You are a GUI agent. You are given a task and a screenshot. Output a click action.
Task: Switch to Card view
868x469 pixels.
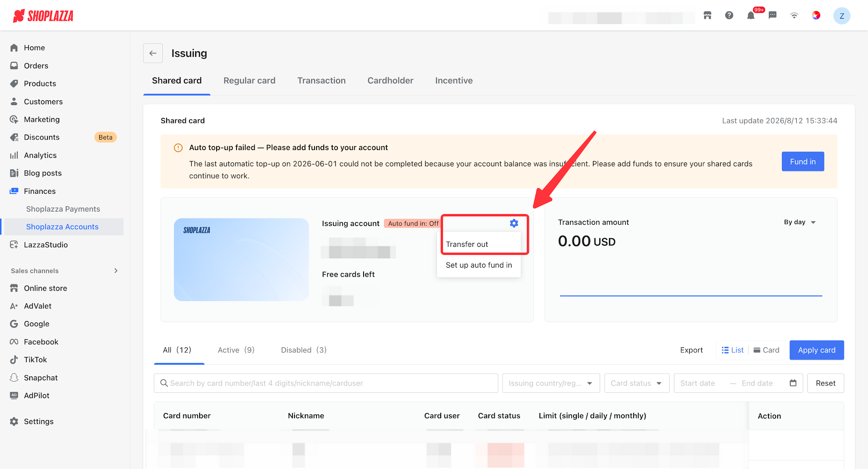click(767, 350)
